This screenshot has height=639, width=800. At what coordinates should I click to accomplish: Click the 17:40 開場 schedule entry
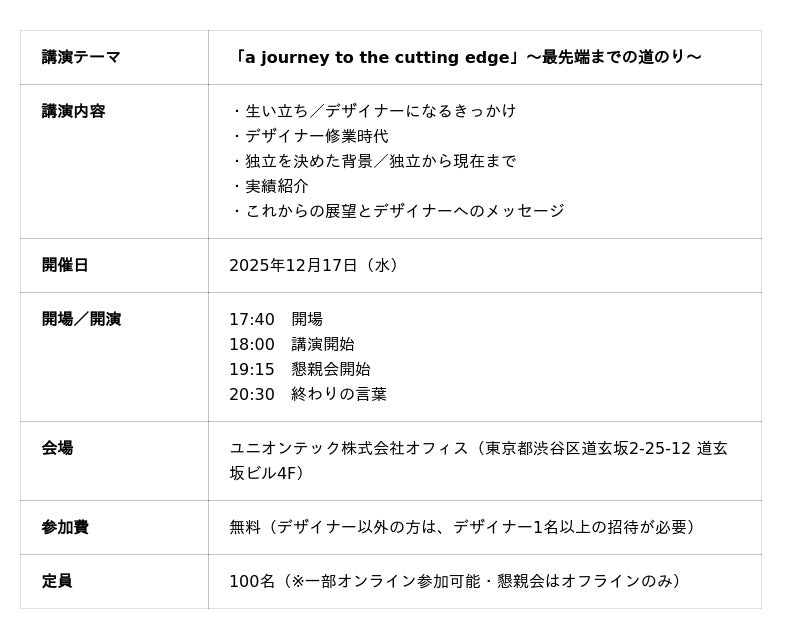(276, 319)
